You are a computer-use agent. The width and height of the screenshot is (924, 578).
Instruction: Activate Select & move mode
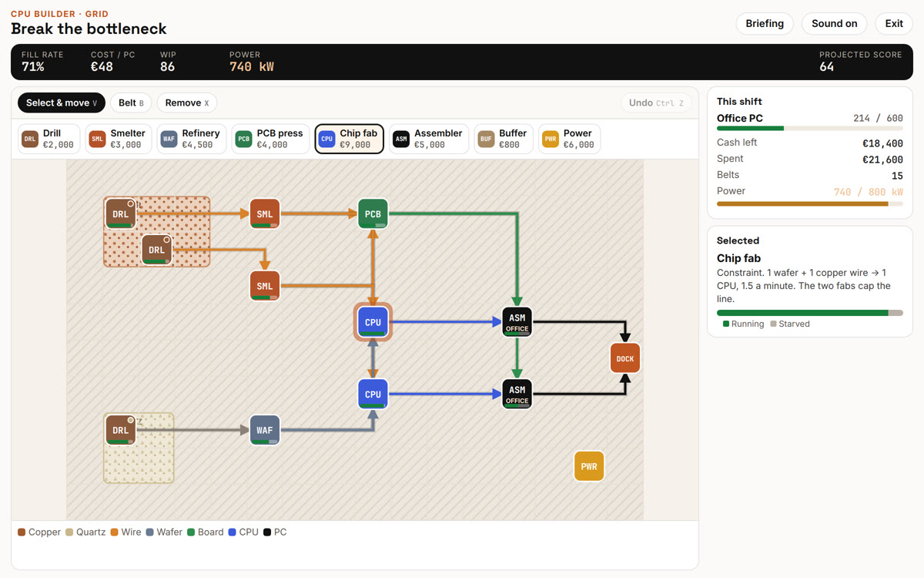tap(62, 102)
